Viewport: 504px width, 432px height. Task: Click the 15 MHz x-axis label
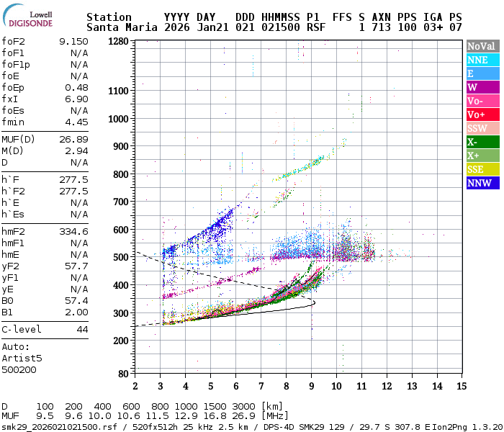462,386
